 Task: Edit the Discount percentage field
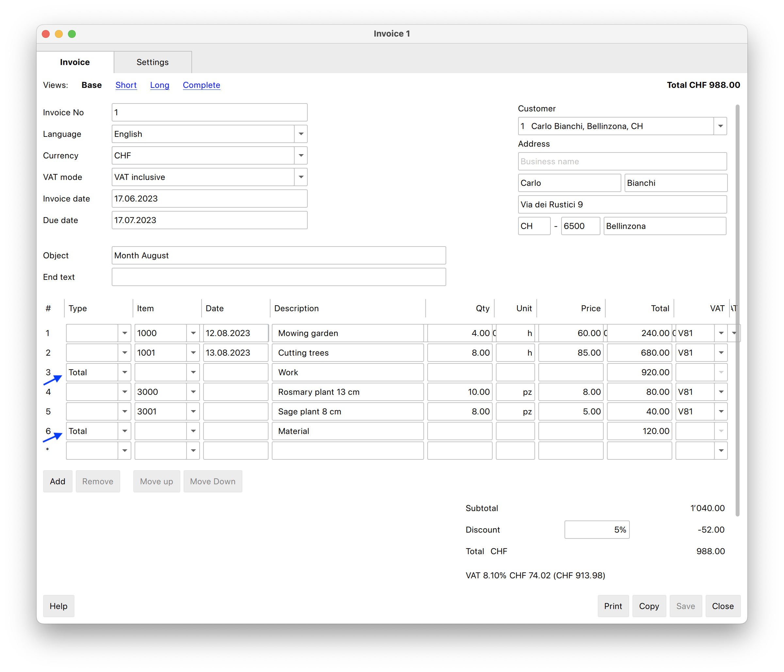coord(597,529)
